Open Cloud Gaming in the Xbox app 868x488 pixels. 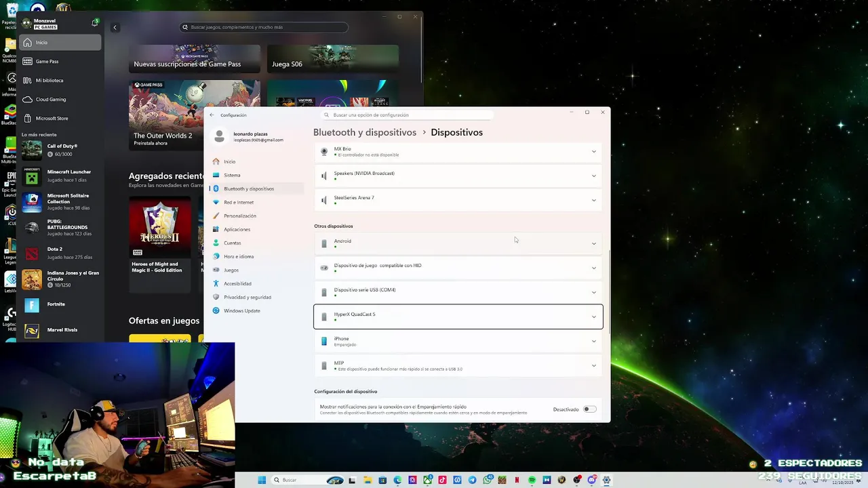click(x=60, y=100)
